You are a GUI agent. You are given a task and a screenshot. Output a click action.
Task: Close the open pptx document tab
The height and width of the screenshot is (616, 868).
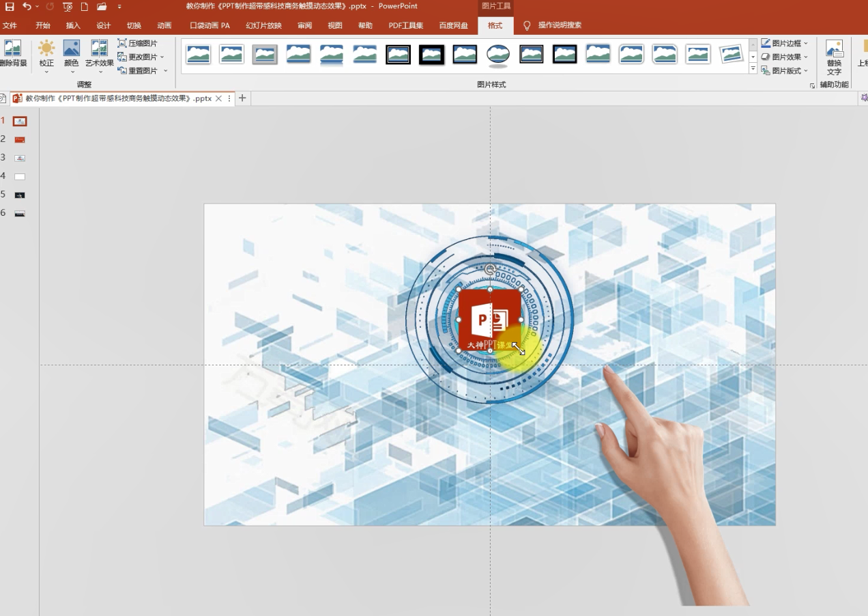click(218, 98)
